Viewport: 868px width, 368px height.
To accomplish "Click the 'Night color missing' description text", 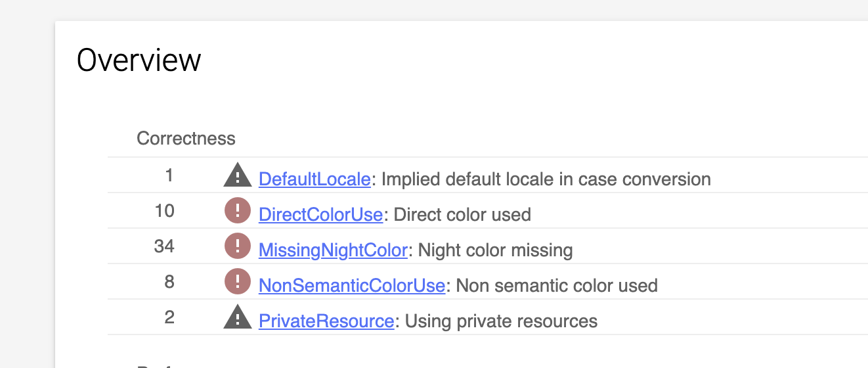I will pos(495,250).
